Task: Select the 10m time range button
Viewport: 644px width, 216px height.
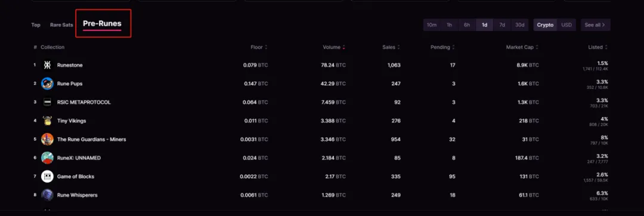Action: tap(432, 25)
